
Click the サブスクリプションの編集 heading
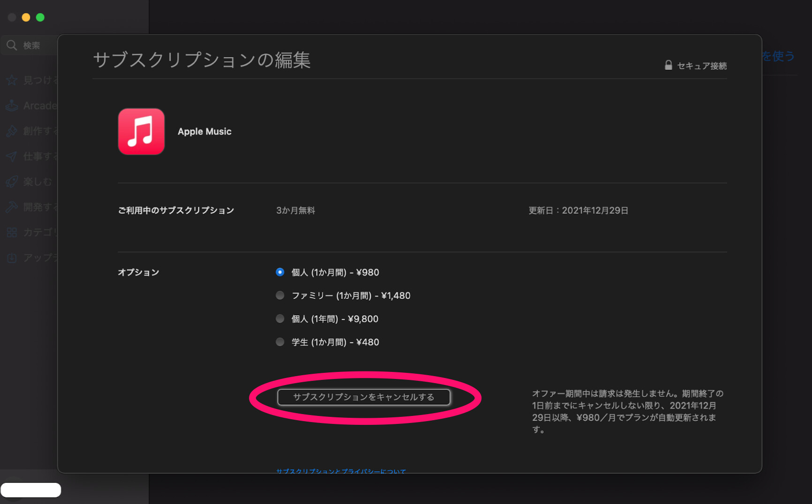202,60
